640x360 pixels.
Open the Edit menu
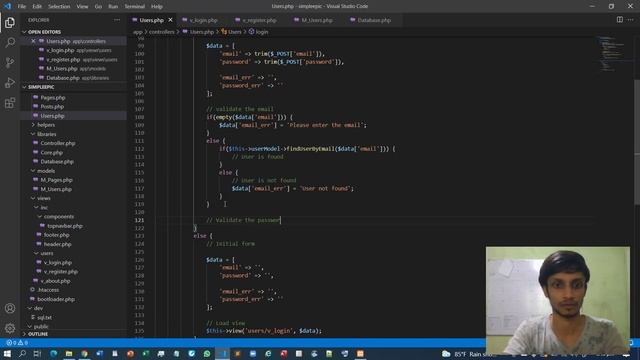click(37, 7)
